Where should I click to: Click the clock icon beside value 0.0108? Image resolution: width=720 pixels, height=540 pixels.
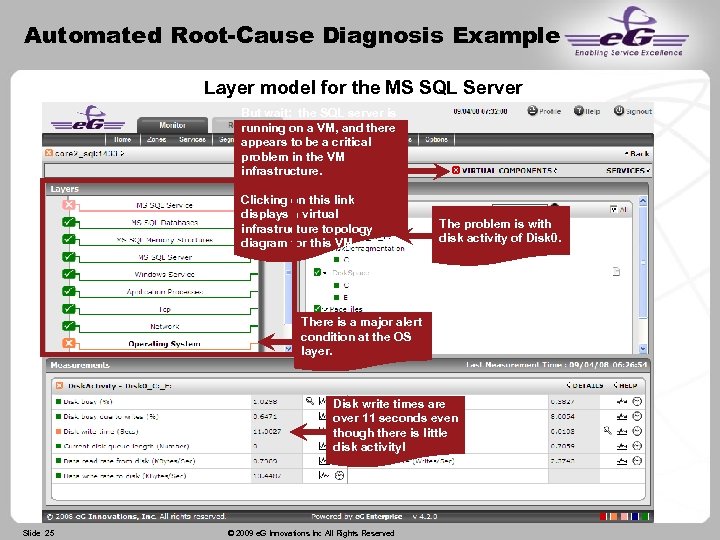click(637, 431)
